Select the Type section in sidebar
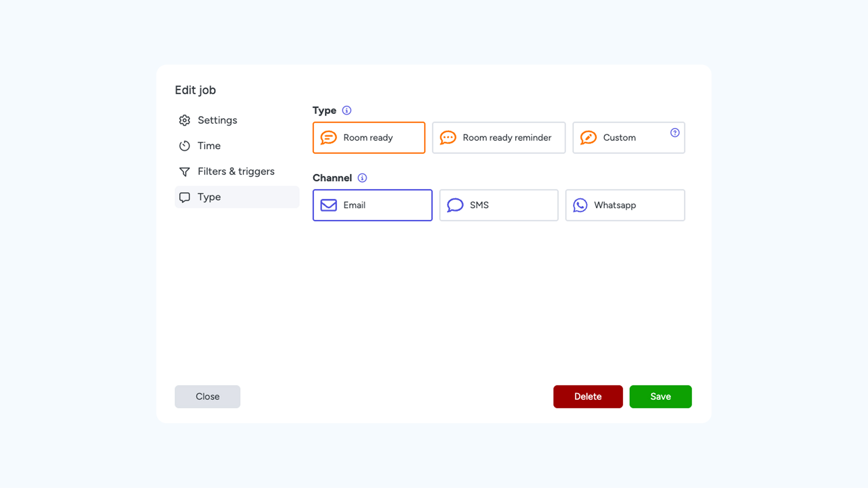Image resolution: width=868 pixels, height=488 pixels. coord(237,197)
